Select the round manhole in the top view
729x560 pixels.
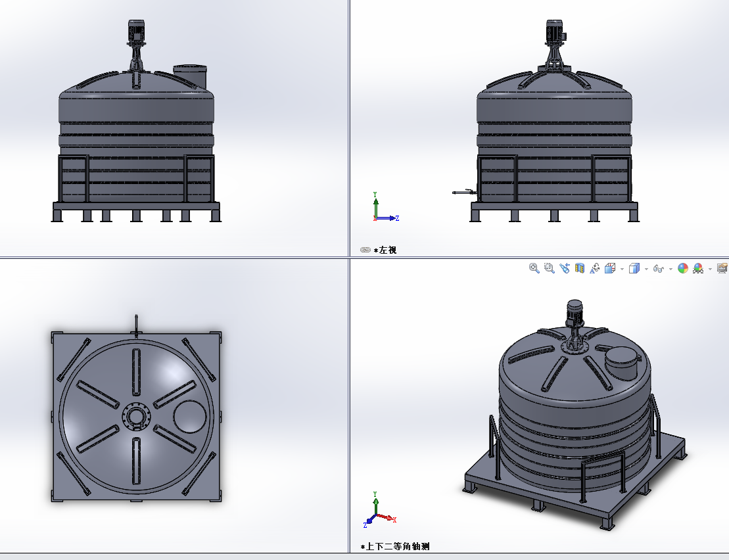(x=189, y=416)
